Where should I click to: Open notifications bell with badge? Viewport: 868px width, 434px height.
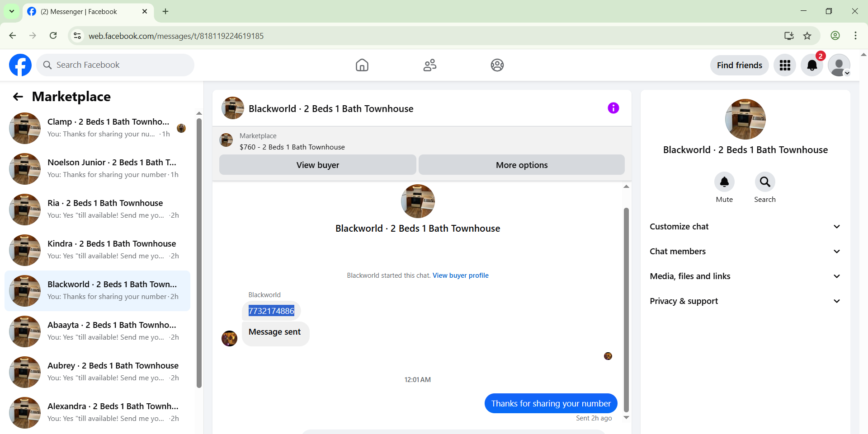812,65
